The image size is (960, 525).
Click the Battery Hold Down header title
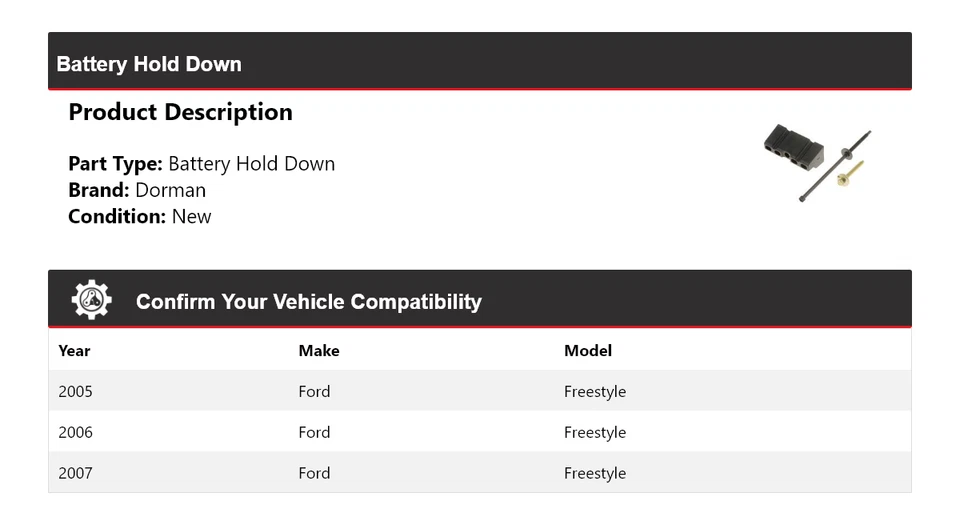(149, 64)
